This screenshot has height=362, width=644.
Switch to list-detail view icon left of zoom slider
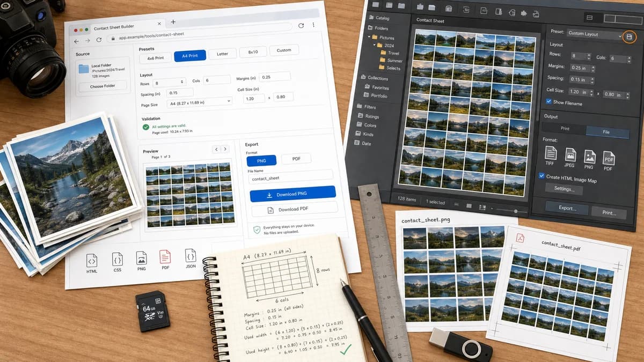tap(482, 206)
